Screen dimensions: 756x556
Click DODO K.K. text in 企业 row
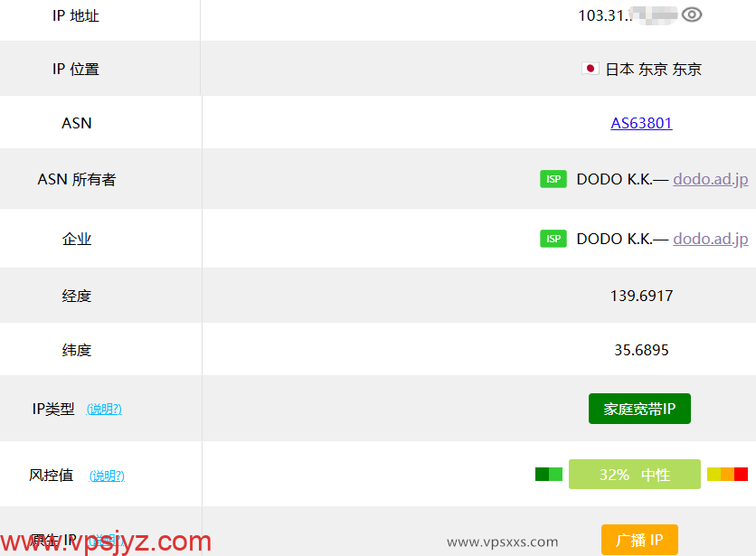614,240
